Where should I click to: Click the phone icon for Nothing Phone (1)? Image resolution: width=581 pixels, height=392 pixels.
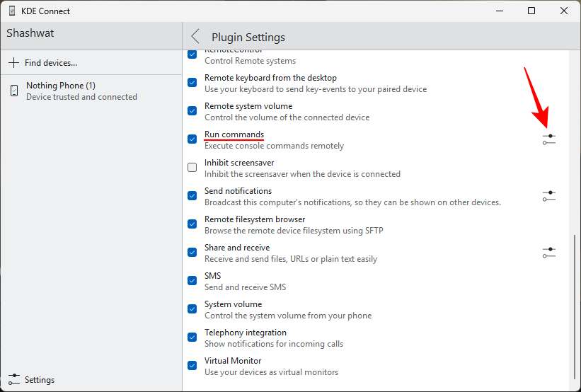tap(14, 91)
